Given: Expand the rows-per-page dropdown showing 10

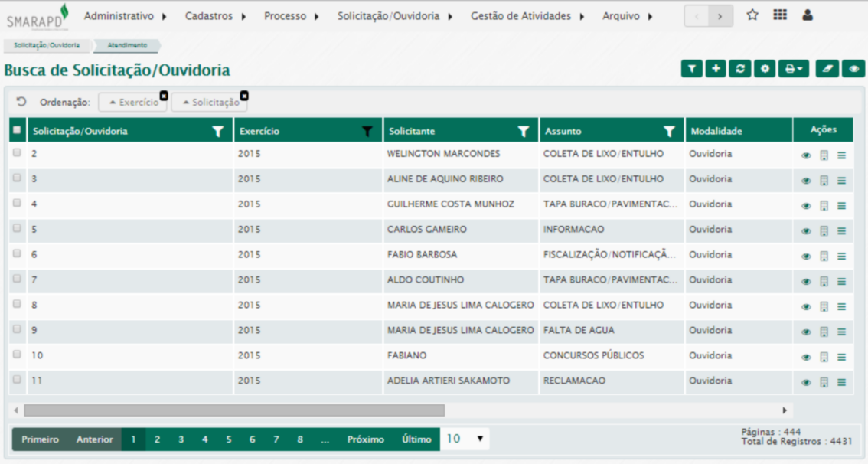Looking at the screenshot, I should tap(465, 439).
